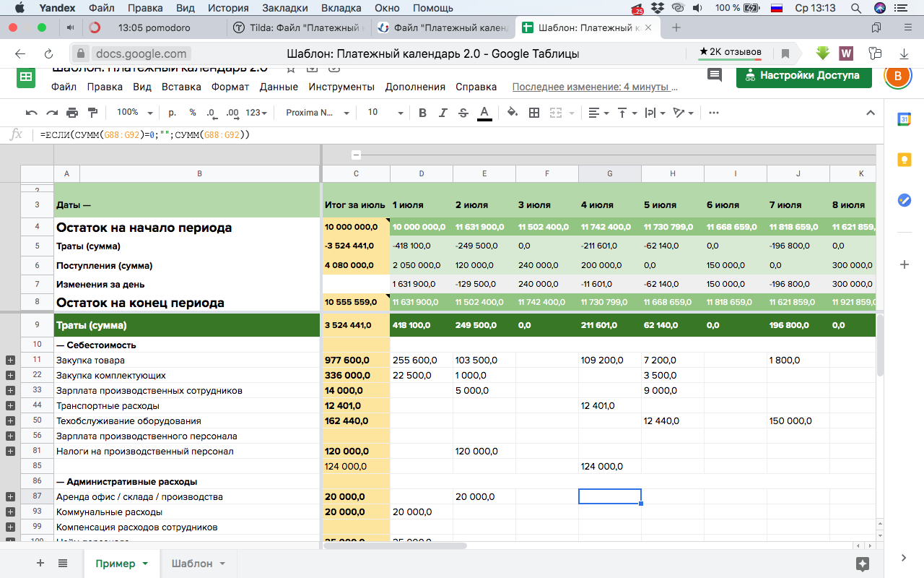Open the comments history speech bubble
The image size is (924, 578).
click(715, 75)
